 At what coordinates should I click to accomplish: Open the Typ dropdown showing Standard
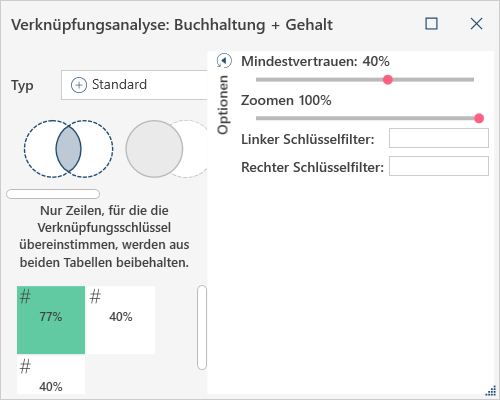[x=134, y=85]
